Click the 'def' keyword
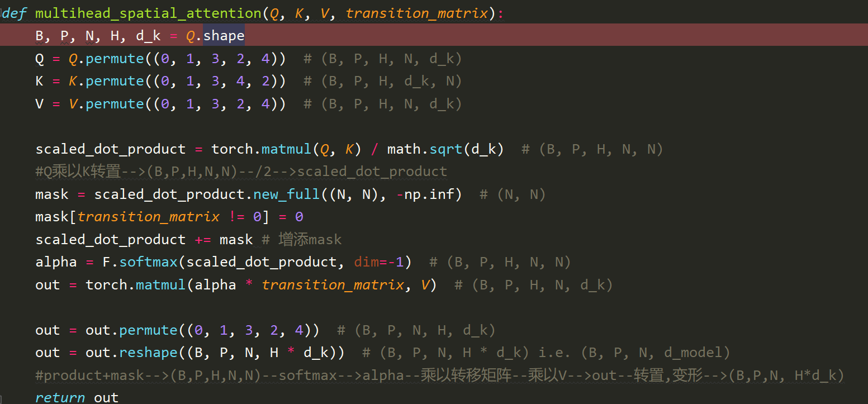 tap(15, 13)
